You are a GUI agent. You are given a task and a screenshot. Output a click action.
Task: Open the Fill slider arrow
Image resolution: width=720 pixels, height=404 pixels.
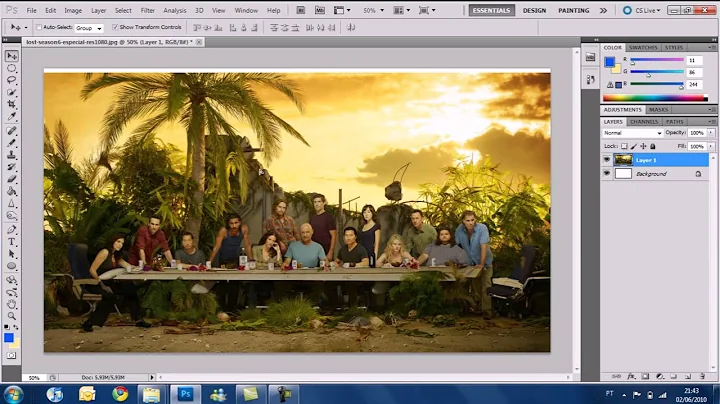711,146
